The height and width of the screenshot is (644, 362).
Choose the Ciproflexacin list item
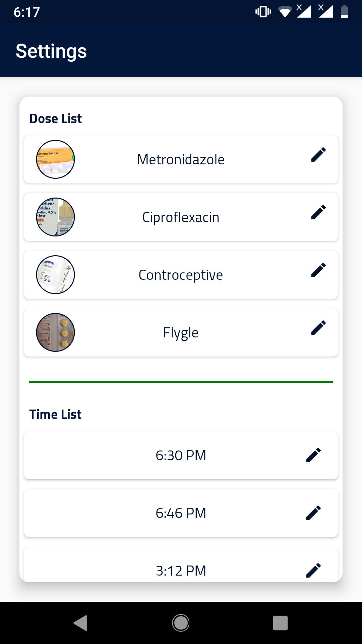pyautogui.click(x=181, y=217)
